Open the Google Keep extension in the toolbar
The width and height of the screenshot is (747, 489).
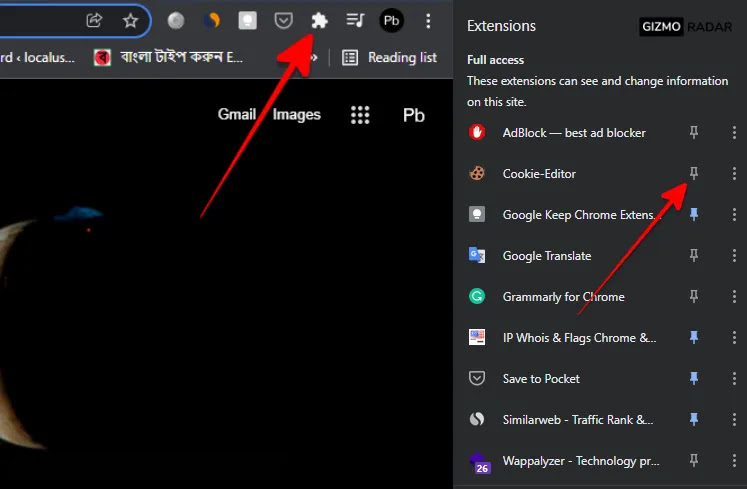247,20
